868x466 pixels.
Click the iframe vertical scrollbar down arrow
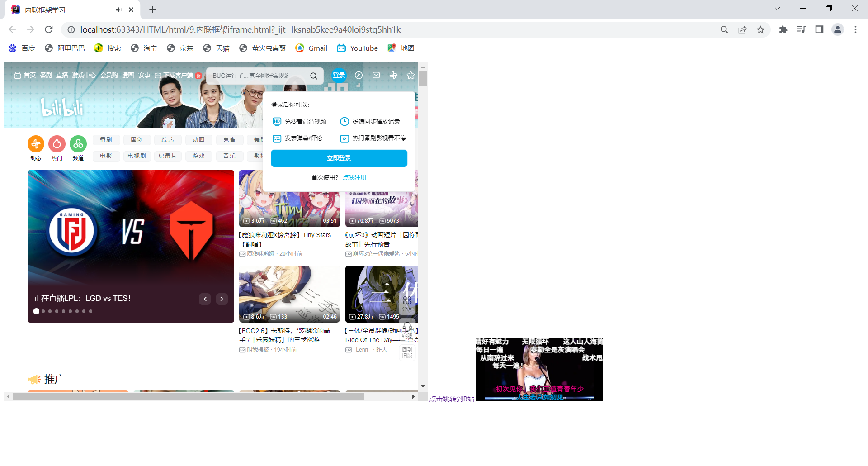pos(423,386)
